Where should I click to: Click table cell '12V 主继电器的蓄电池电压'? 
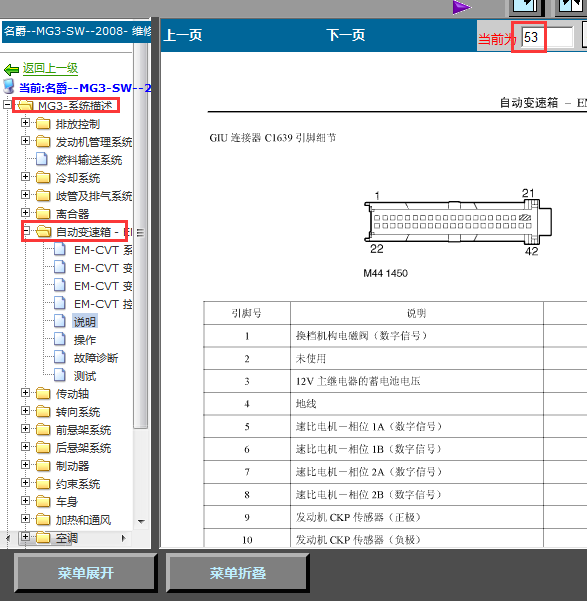pyautogui.click(x=417, y=381)
